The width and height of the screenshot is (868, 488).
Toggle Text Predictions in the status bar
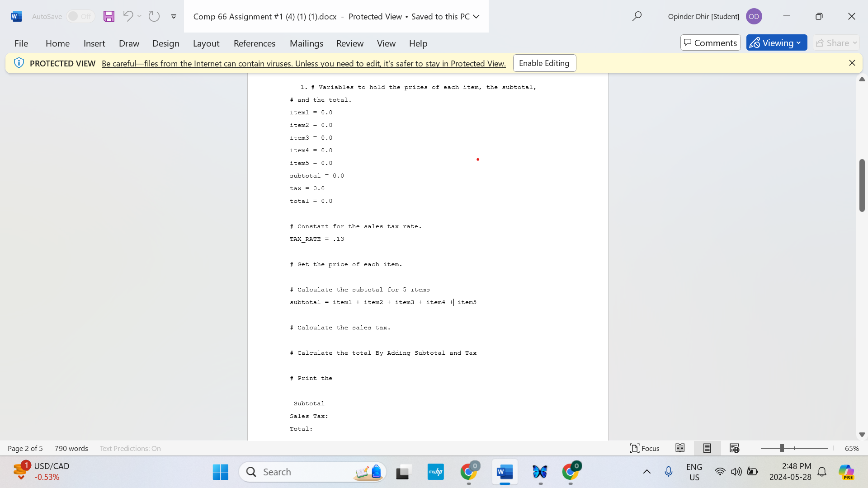(x=130, y=448)
